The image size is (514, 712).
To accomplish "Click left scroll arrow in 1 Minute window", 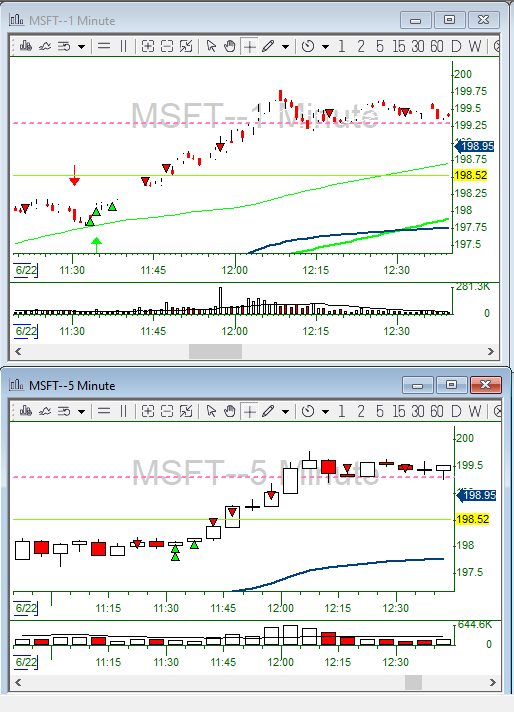I will point(18,351).
